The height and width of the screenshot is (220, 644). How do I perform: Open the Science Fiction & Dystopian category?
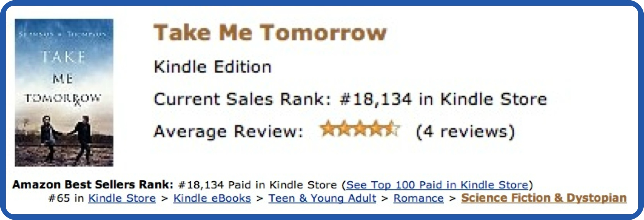pyautogui.click(x=544, y=198)
